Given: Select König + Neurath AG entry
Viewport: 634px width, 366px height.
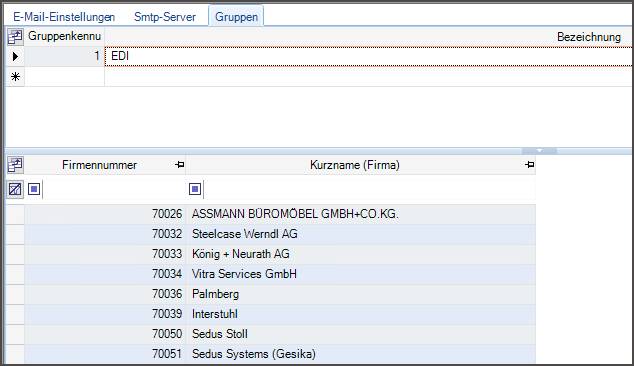Looking at the screenshot, I should pyautogui.click(x=361, y=254).
